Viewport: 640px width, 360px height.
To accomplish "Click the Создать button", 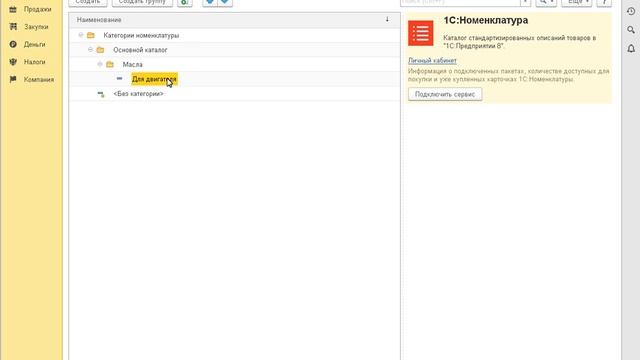I will (x=88, y=2).
